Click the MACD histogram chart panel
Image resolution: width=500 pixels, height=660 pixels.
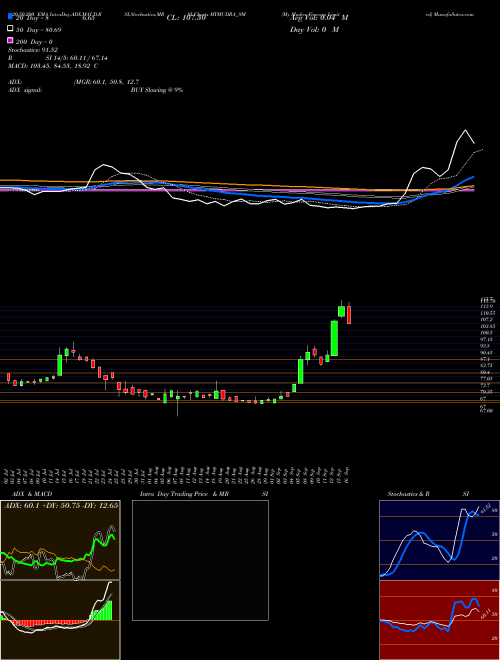point(60,620)
